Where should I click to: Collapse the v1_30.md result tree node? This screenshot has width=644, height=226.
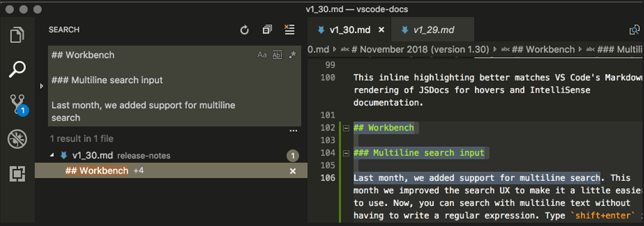click(52, 156)
